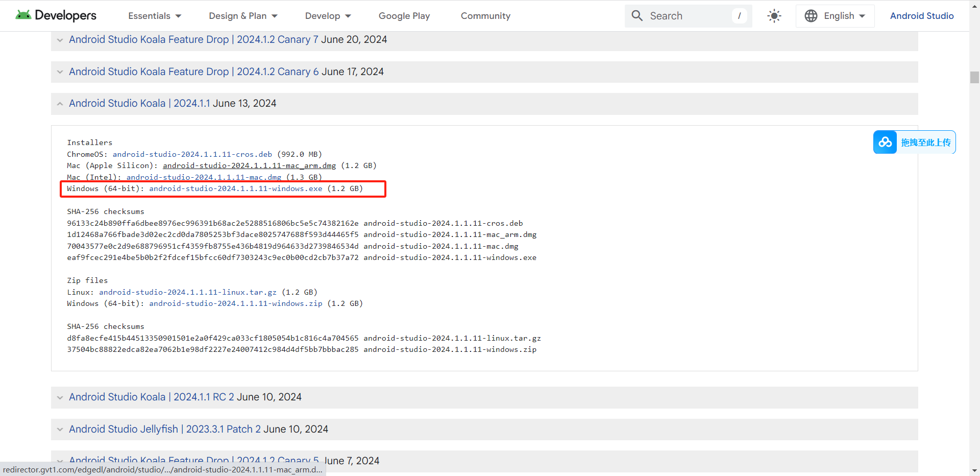Screen dimensions: 980x476
Task: Click the search magnifier icon
Action: pyautogui.click(x=637, y=16)
